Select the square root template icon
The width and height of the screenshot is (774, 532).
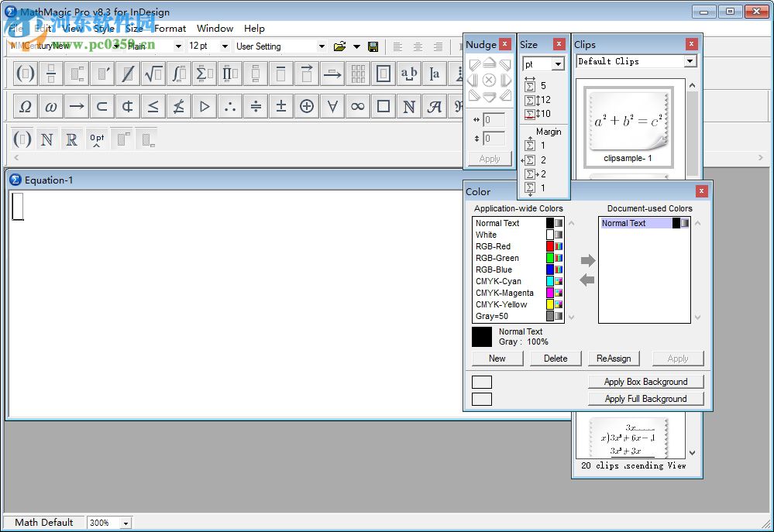(153, 74)
